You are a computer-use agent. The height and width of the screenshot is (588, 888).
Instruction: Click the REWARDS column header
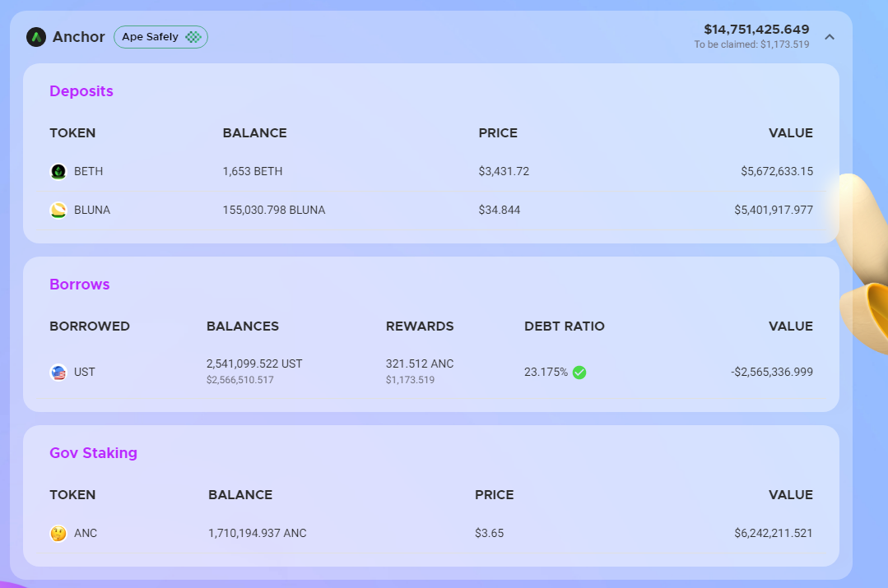[x=420, y=326]
